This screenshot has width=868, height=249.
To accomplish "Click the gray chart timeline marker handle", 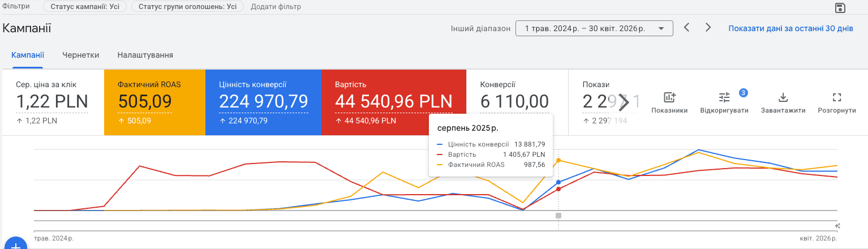I will click(x=558, y=216).
